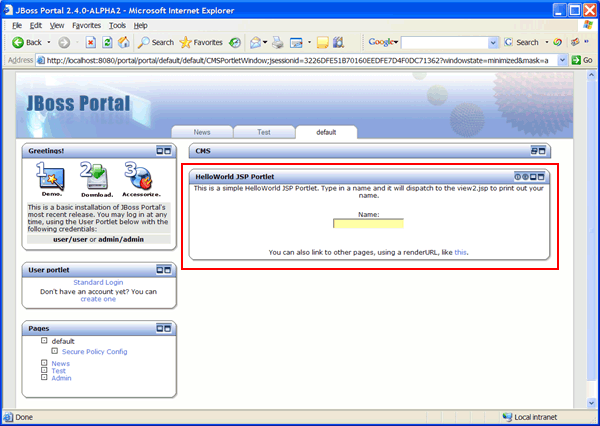
Task: Minimize the Pages portlet window
Action: click(x=160, y=328)
